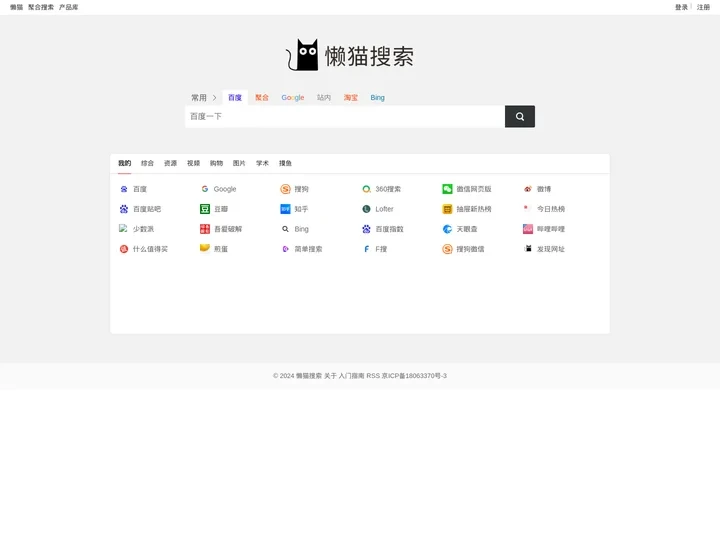The height and width of the screenshot is (540, 720).
Task: Open the 少数派 icon
Action: [123, 228]
